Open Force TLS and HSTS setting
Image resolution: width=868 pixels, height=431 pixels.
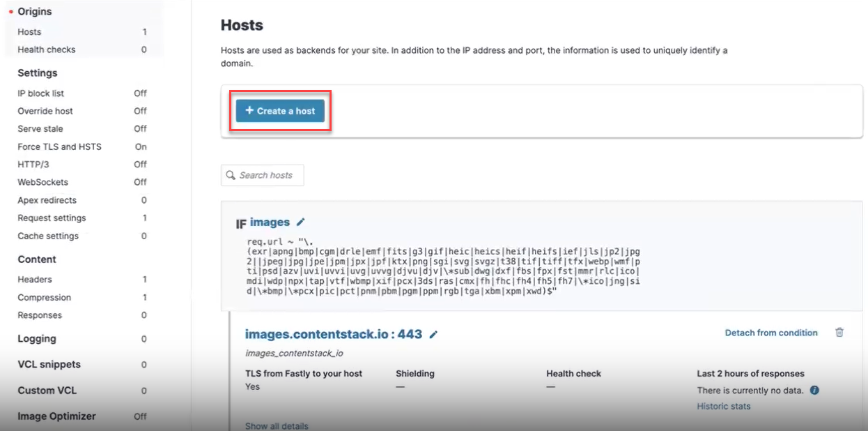59,146
